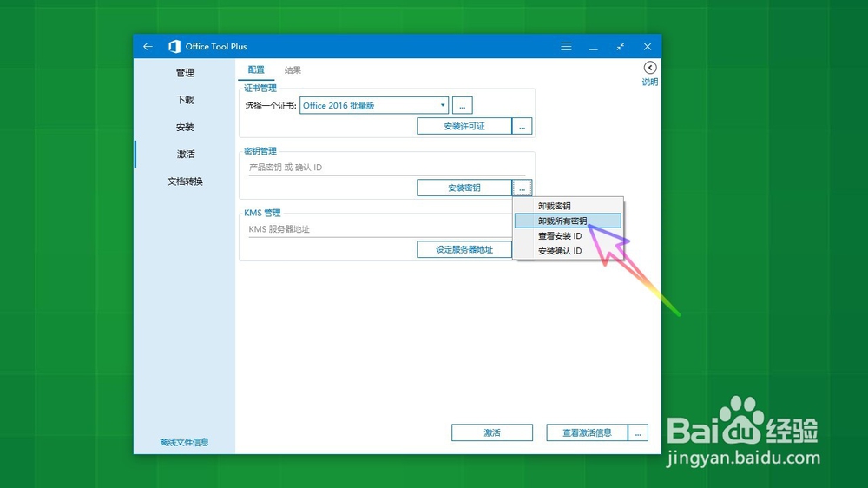Toggle compact window mode icon
The image size is (868, 488).
(x=621, y=47)
